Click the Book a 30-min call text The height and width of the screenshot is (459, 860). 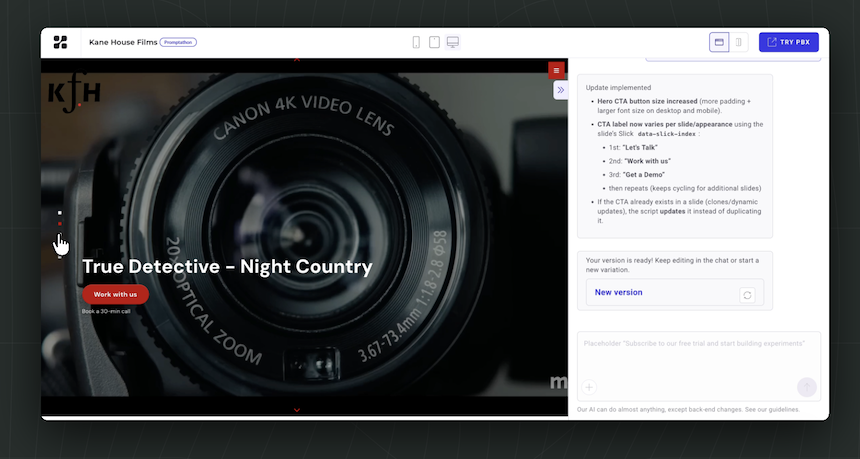tap(106, 311)
